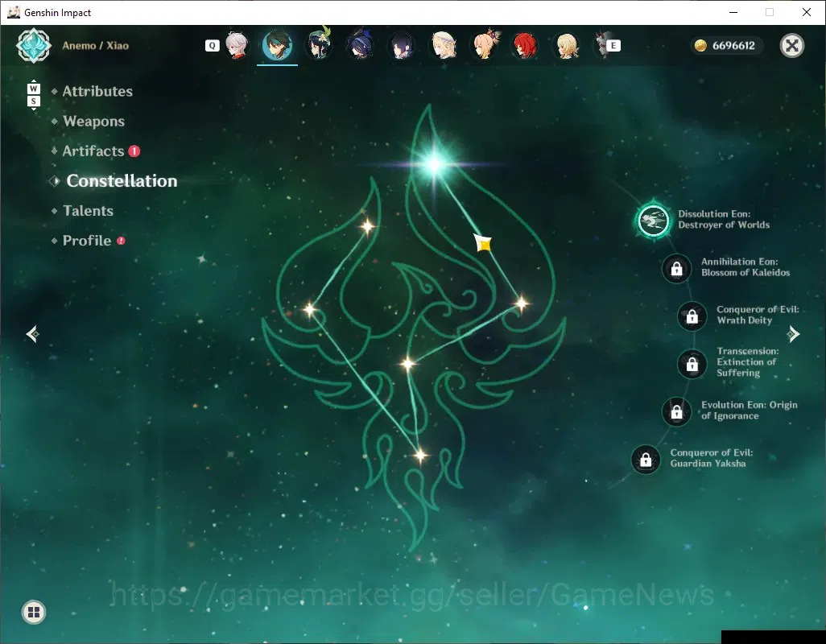Image resolution: width=826 pixels, height=644 pixels.
Task: Open the unlocked Dissolution Eon constellation icon
Action: point(653,220)
